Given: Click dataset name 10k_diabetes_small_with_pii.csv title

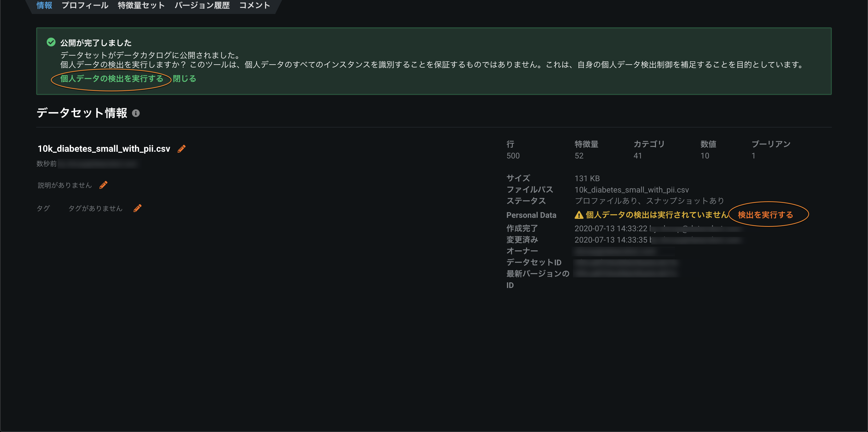Looking at the screenshot, I should click(x=104, y=148).
